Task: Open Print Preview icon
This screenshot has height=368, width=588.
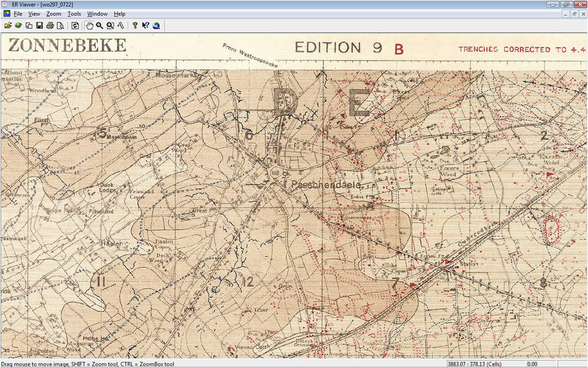Action: click(x=61, y=25)
